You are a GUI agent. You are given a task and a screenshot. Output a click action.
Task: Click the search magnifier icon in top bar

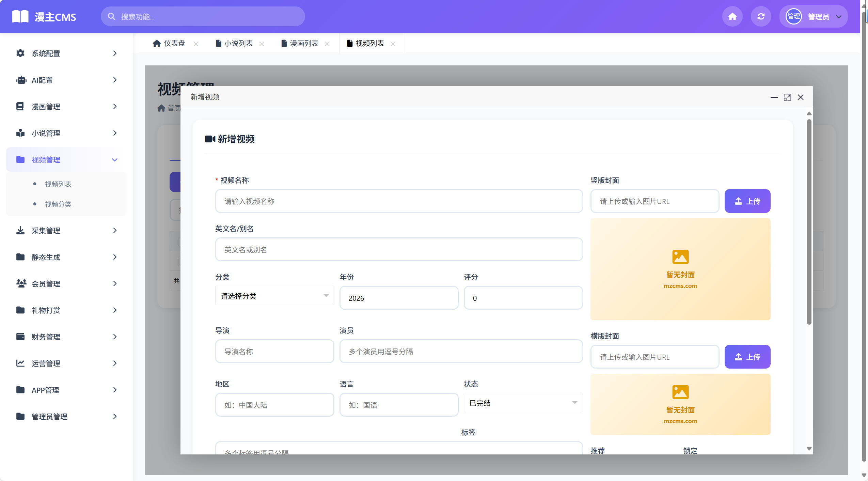coord(111,16)
